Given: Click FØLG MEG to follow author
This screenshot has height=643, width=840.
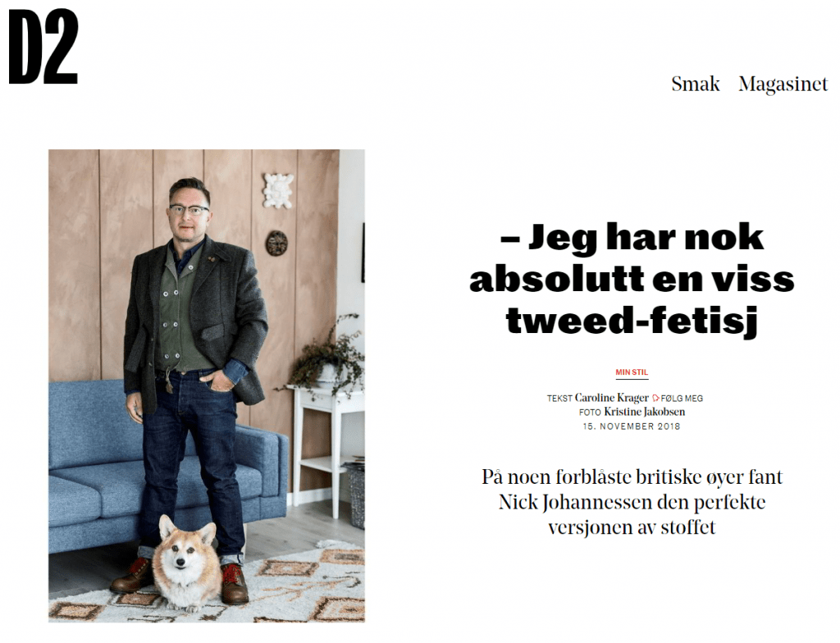Looking at the screenshot, I should point(682,398).
